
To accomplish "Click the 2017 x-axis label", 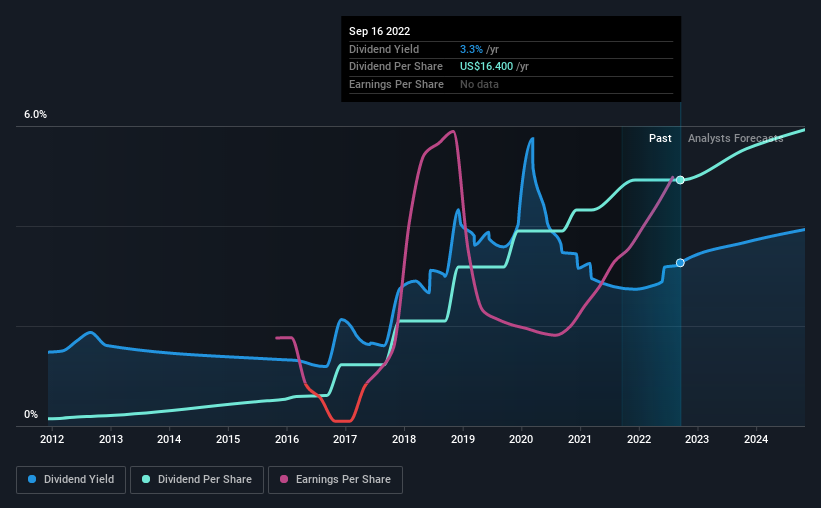I will click(x=345, y=439).
